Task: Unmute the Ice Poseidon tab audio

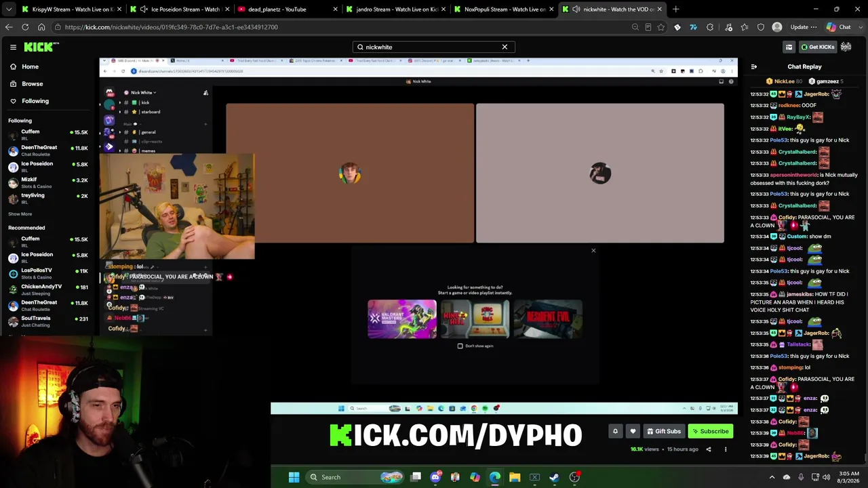Action: (144, 9)
